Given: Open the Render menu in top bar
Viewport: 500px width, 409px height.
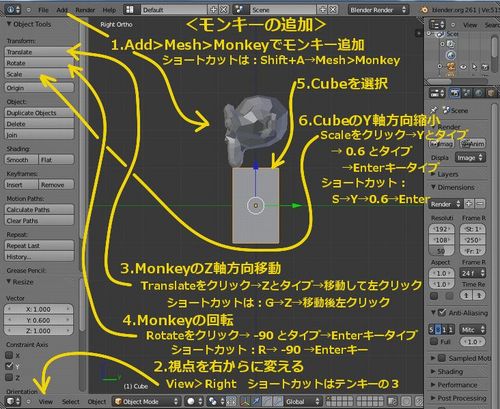Looking at the screenshot, I should 85,10.
